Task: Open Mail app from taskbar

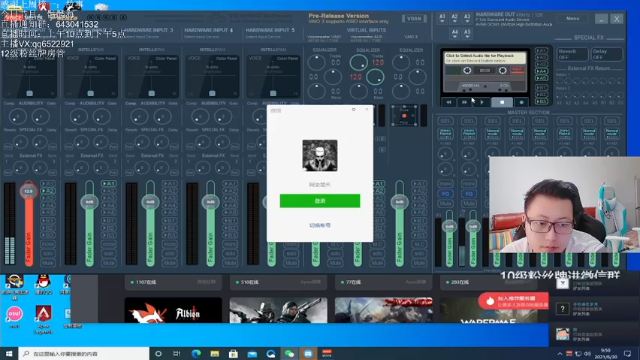Action: 252,353
